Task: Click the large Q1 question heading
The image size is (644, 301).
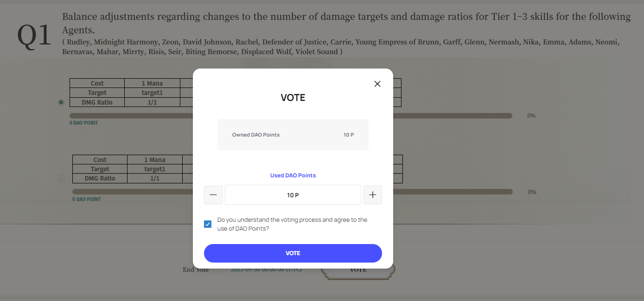Action: click(x=34, y=35)
